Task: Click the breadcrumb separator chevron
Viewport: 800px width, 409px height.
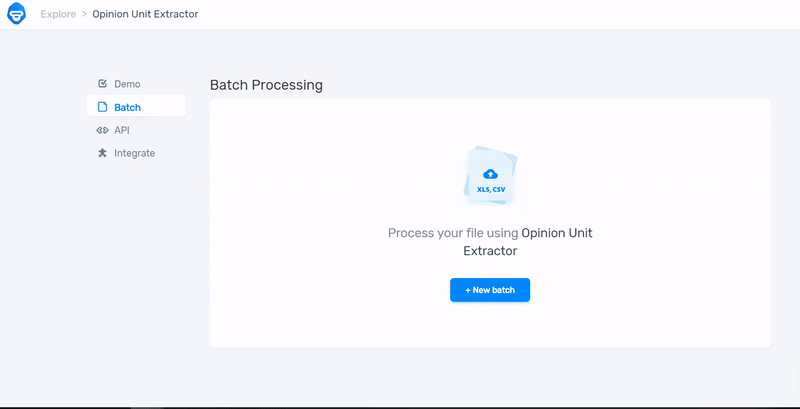Action: click(x=84, y=15)
